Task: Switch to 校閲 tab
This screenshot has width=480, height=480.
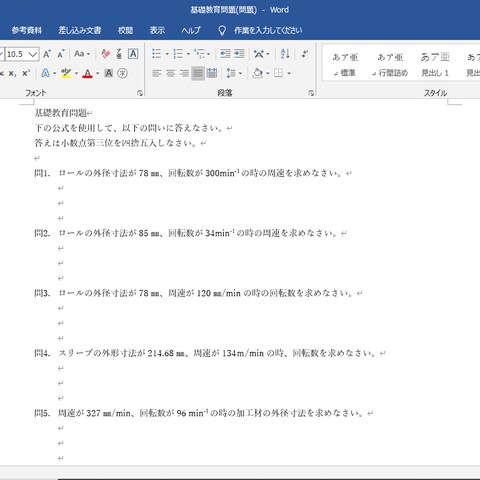Action: point(126,30)
